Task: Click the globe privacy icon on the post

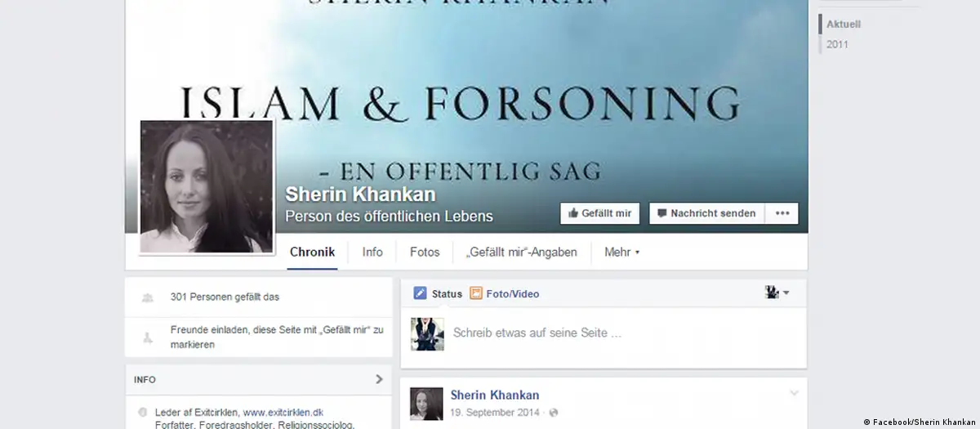Action: (555, 412)
